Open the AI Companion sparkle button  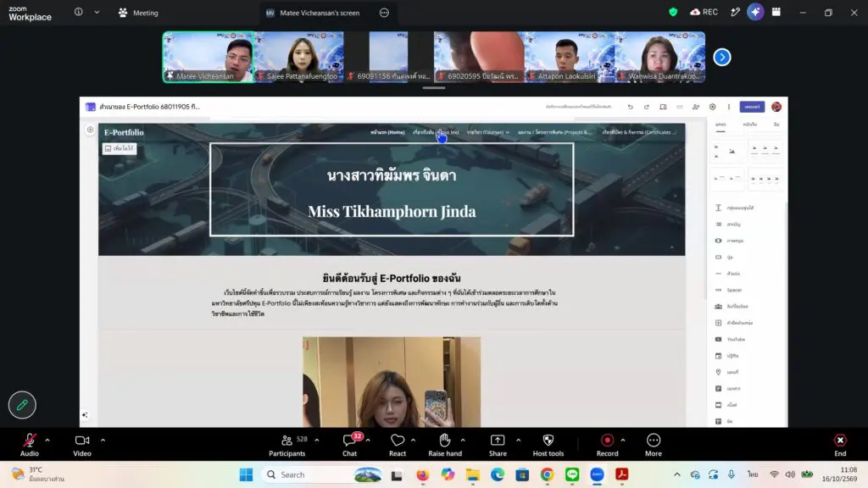click(755, 12)
